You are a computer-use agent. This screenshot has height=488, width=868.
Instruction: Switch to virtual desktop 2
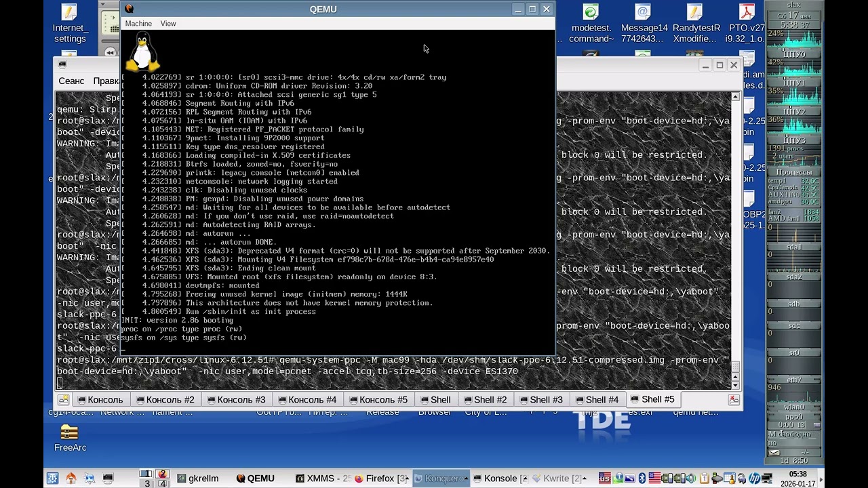162,474
